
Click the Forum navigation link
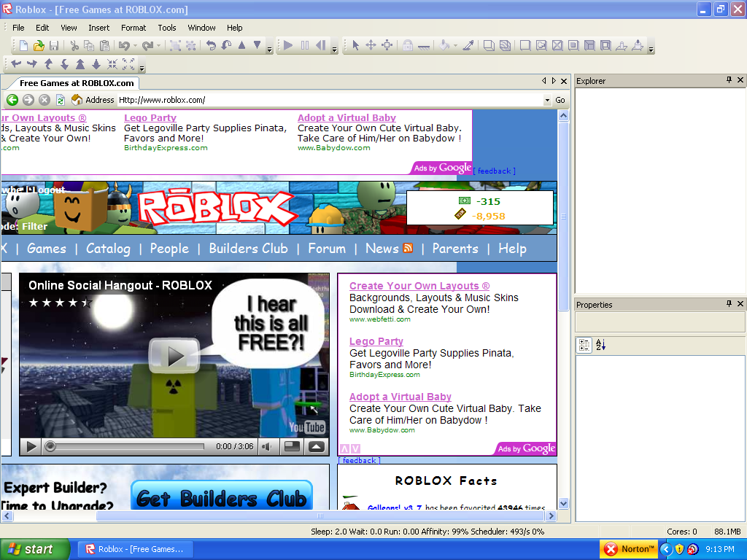pos(327,249)
